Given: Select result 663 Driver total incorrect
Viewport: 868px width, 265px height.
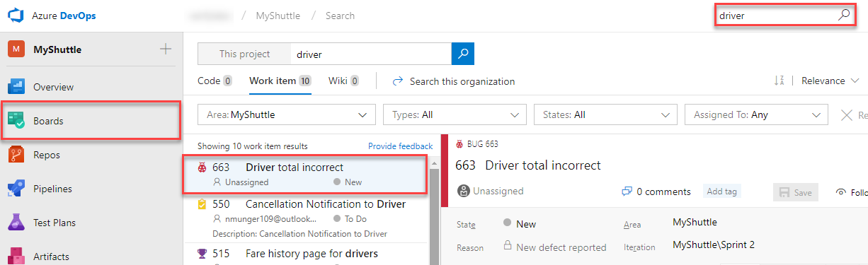Looking at the screenshot, I should click(306, 174).
